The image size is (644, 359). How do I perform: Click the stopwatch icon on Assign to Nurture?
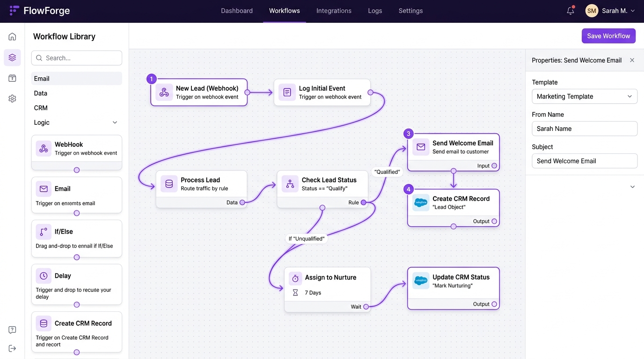(x=295, y=278)
